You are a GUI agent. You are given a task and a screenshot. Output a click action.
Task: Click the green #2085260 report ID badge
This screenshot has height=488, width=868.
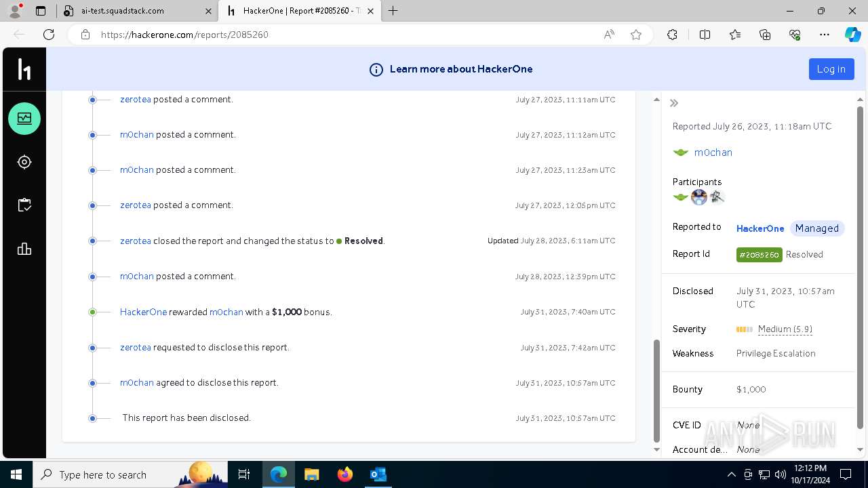coord(759,255)
